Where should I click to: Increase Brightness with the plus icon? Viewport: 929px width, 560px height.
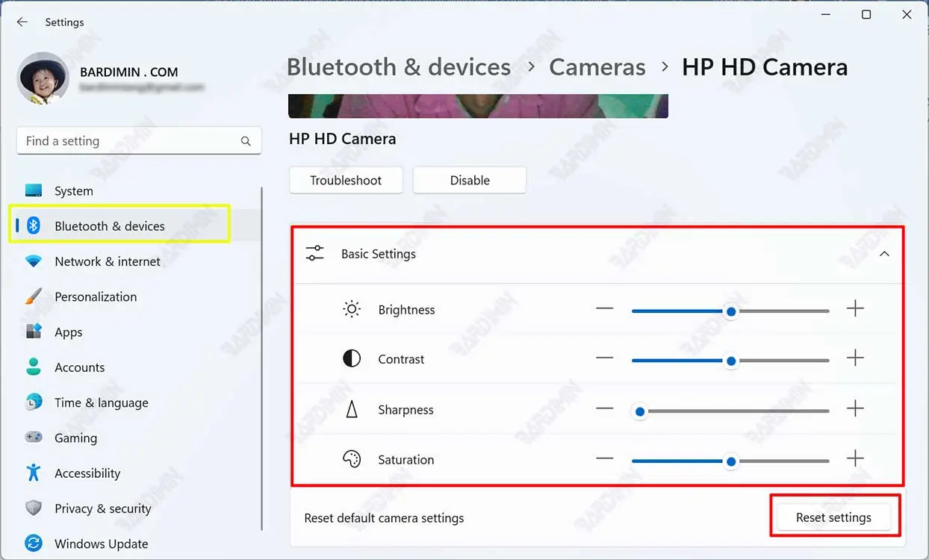point(855,309)
